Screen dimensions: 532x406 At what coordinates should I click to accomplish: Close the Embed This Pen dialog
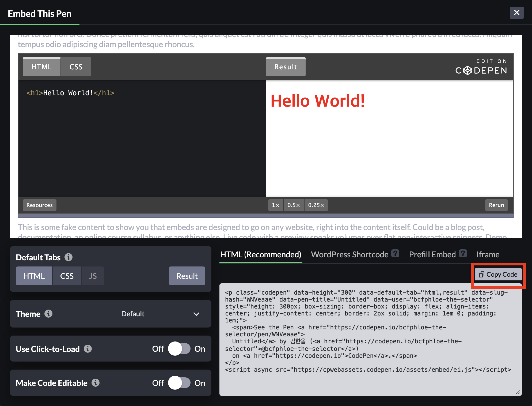[x=516, y=13]
